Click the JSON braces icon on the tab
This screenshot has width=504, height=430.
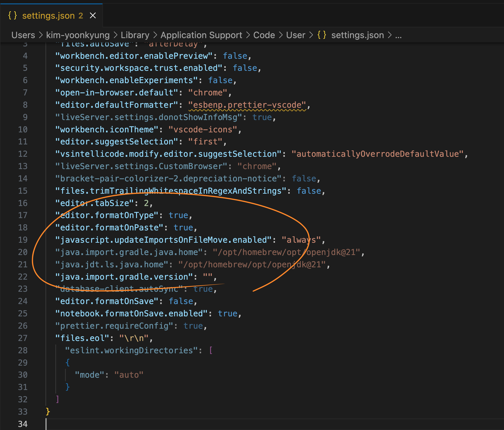click(x=12, y=16)
